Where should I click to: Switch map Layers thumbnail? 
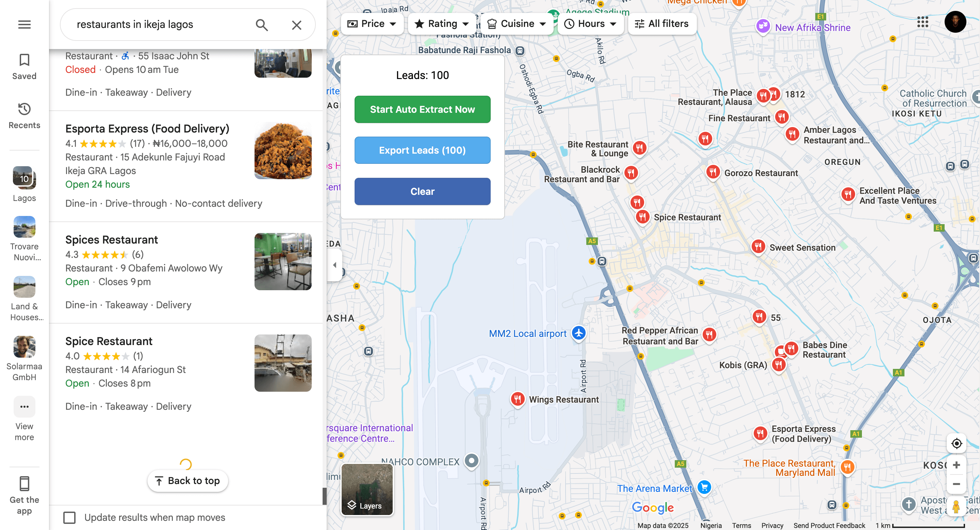367,489
